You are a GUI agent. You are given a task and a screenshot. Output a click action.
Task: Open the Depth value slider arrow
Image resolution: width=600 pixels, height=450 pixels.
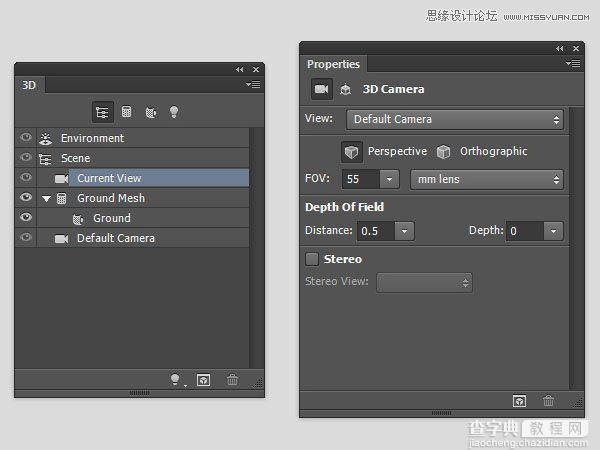click(553, 231)
